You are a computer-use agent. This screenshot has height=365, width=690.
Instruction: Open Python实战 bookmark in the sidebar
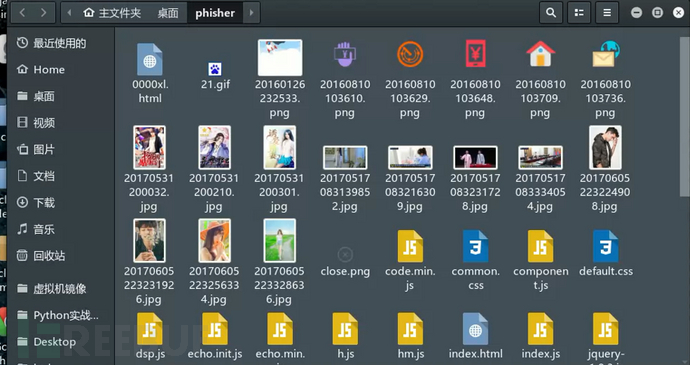(x=61, y=315)
